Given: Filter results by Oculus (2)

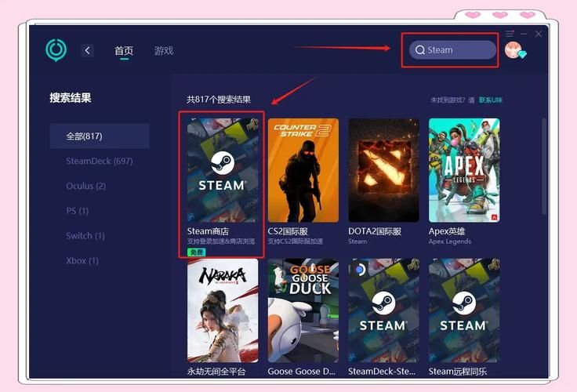Looking at the screenshot, I should click(85, 186).
